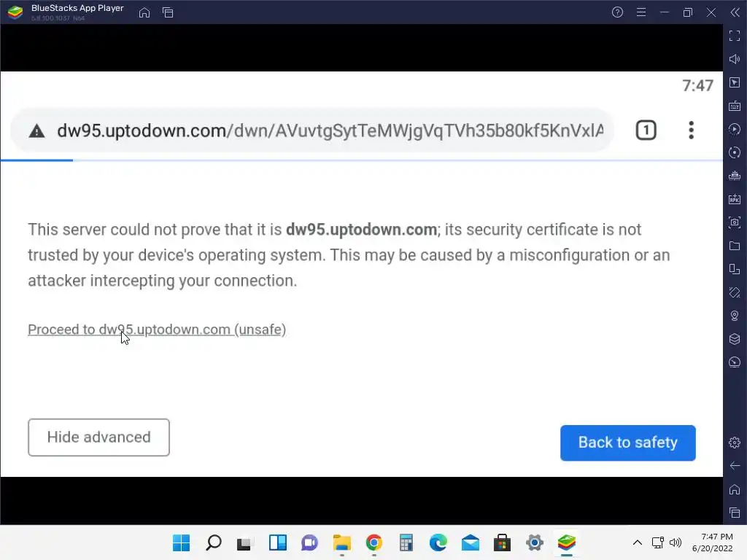The image size is (747, 560).
Task: Open Calculator from taskbar
Action: pos(406,542)
